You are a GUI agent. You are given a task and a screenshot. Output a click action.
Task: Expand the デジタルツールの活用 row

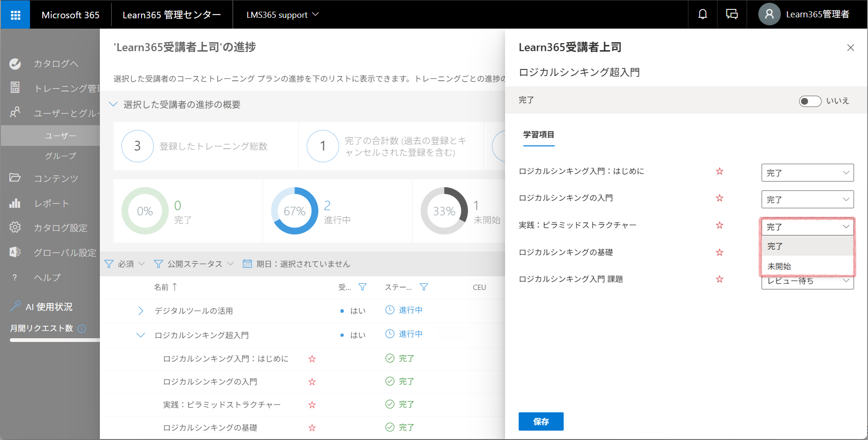141,311
